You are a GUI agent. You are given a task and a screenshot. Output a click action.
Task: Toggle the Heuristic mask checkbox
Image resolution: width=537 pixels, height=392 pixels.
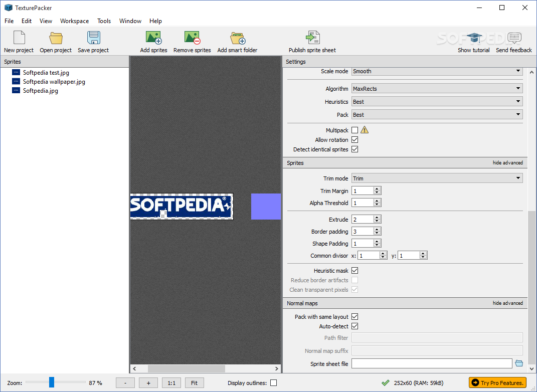[x=355, y=271]
